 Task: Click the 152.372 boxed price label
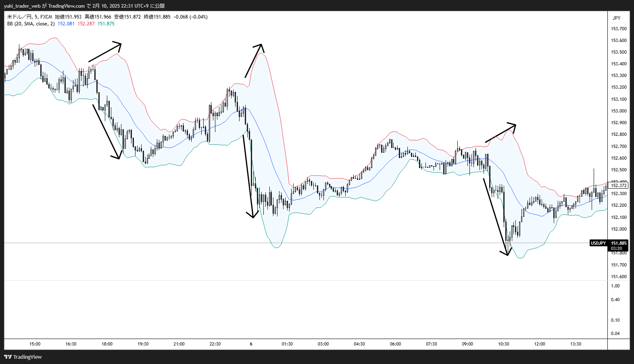(619, 185)
